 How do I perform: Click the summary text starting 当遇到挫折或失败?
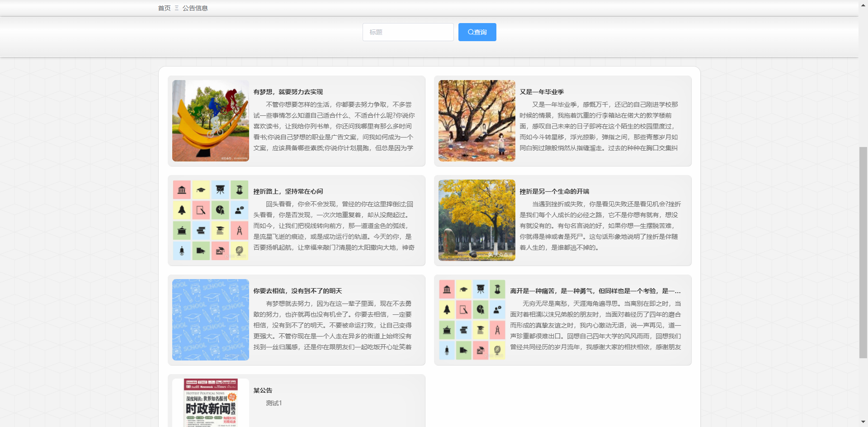tap(600, 226)
